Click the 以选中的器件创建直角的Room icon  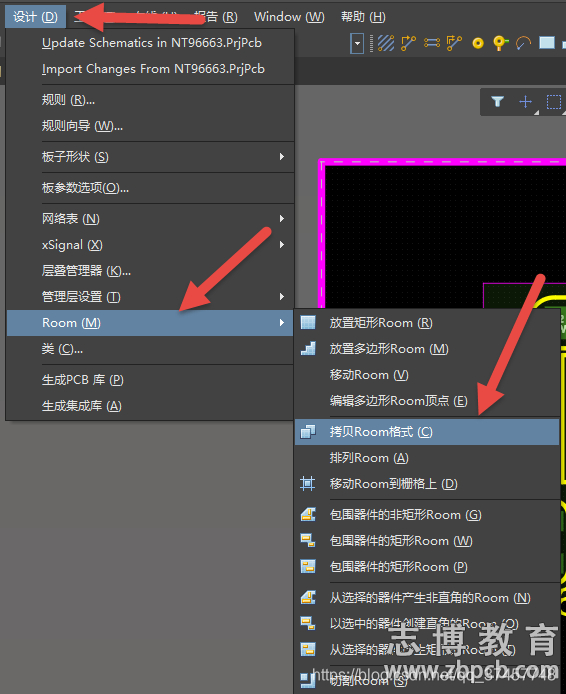[x=308, y=623]
